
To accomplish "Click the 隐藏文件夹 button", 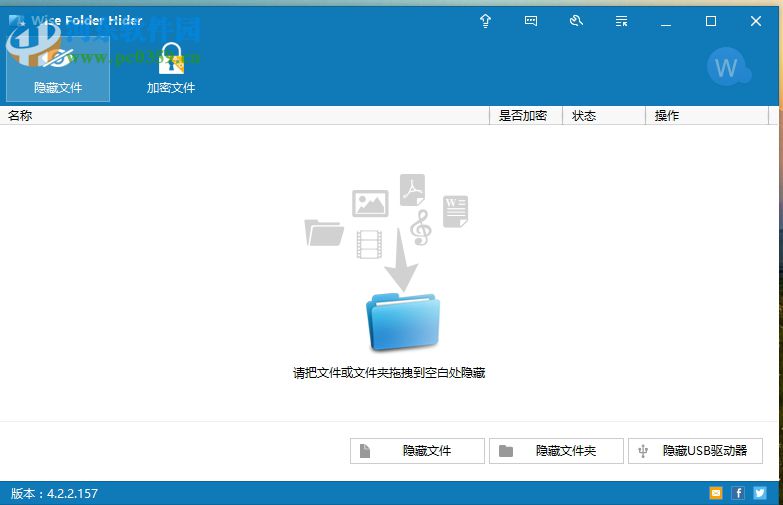I will (x=556, y=451).
